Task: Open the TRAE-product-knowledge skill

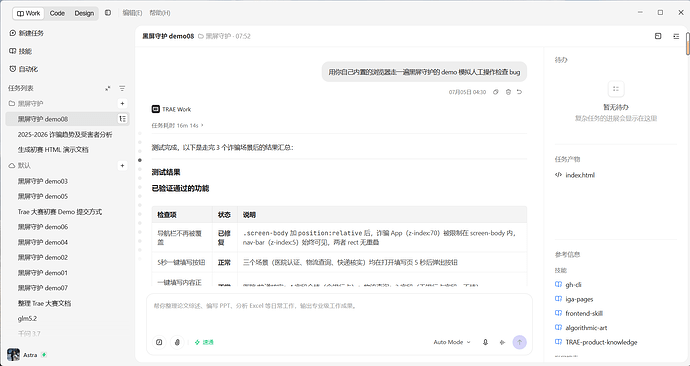Action: click(596, 342)
